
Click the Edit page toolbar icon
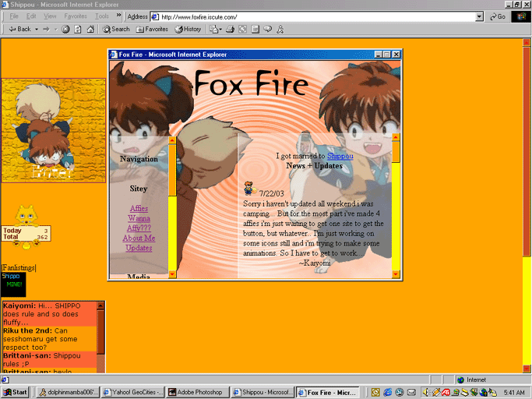pyautogui.click(x=255, y=29)
